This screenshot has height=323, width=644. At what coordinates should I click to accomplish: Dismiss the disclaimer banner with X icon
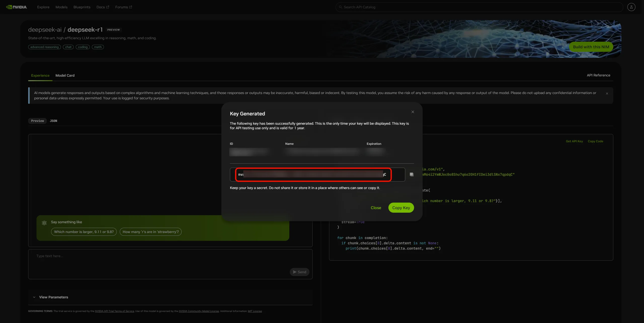(607, 94)
